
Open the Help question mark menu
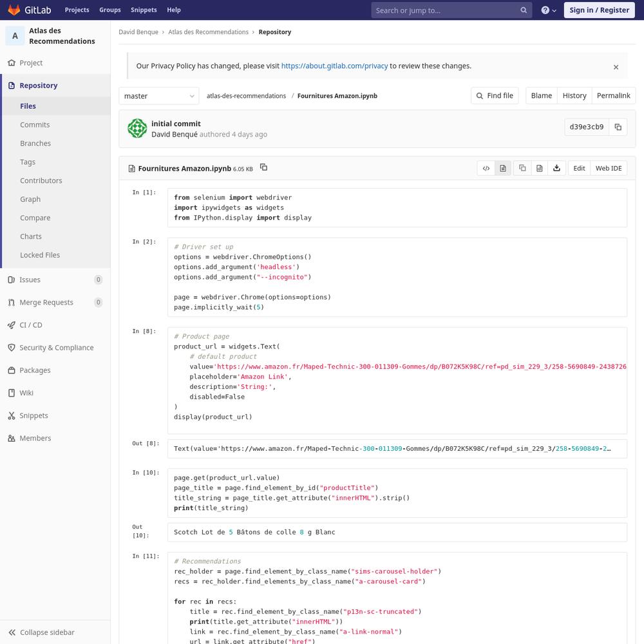[548, 10]
